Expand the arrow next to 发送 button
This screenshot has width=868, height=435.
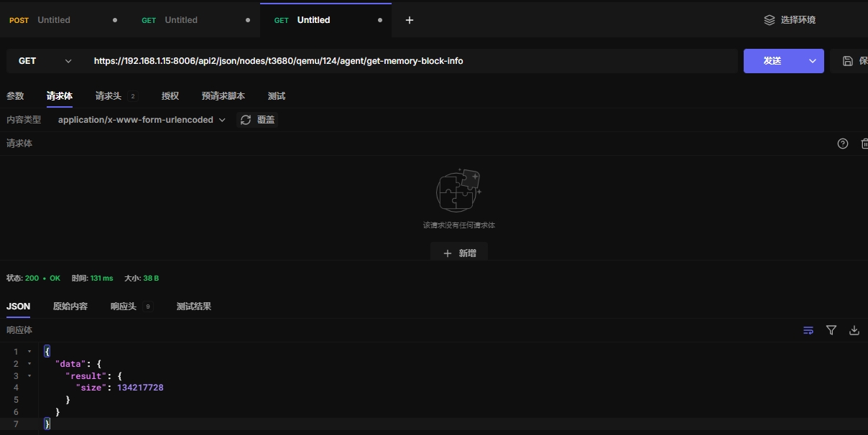(813, 61)
